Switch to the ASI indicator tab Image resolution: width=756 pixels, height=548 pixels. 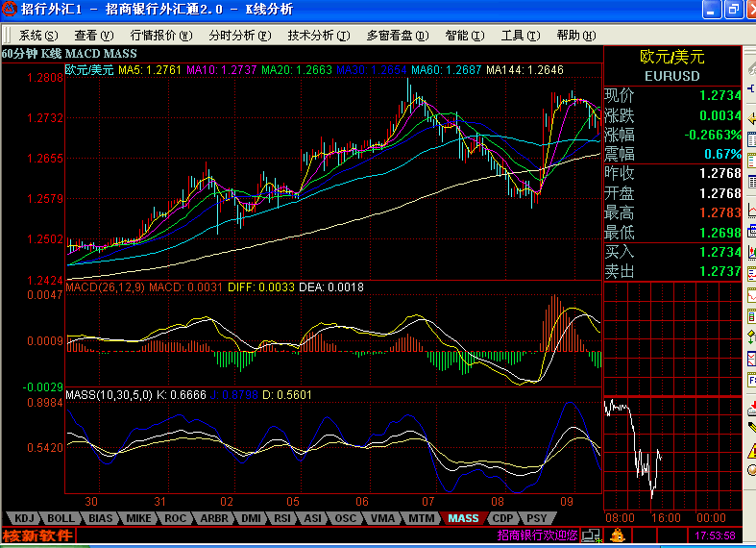coord(312,518)
